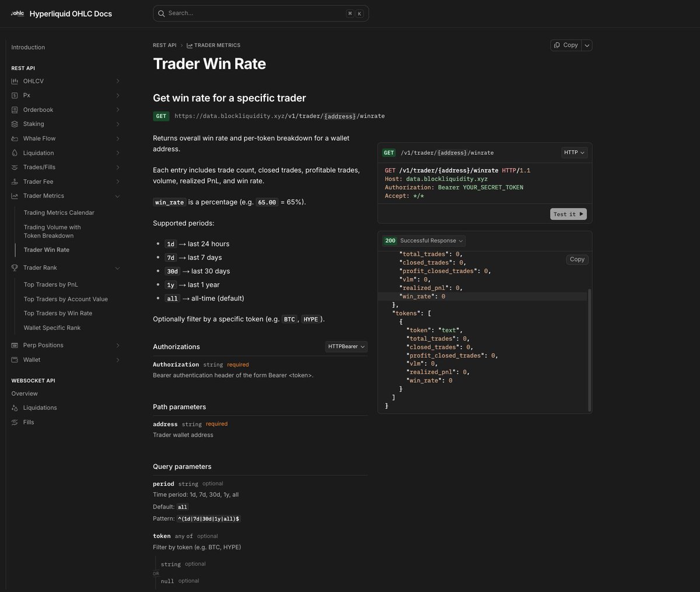Open Top Traders by Win Rate

click(x=58, y=313)
